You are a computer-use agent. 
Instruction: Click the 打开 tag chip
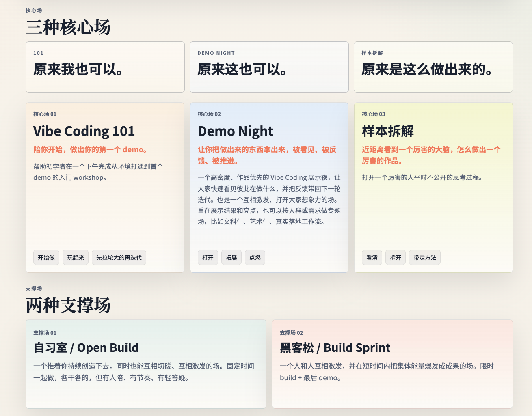click(208, 258)
